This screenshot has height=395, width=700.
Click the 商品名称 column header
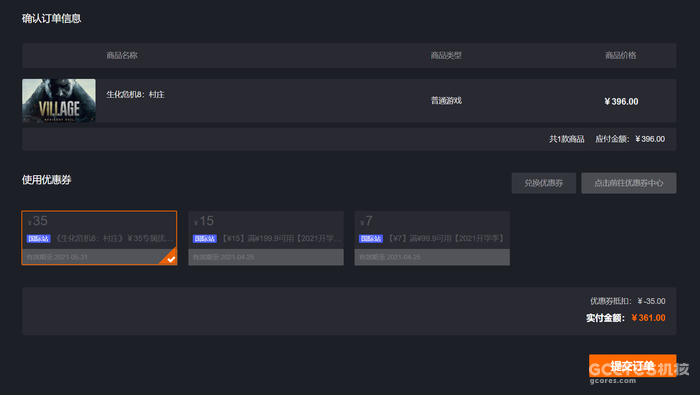122,55
